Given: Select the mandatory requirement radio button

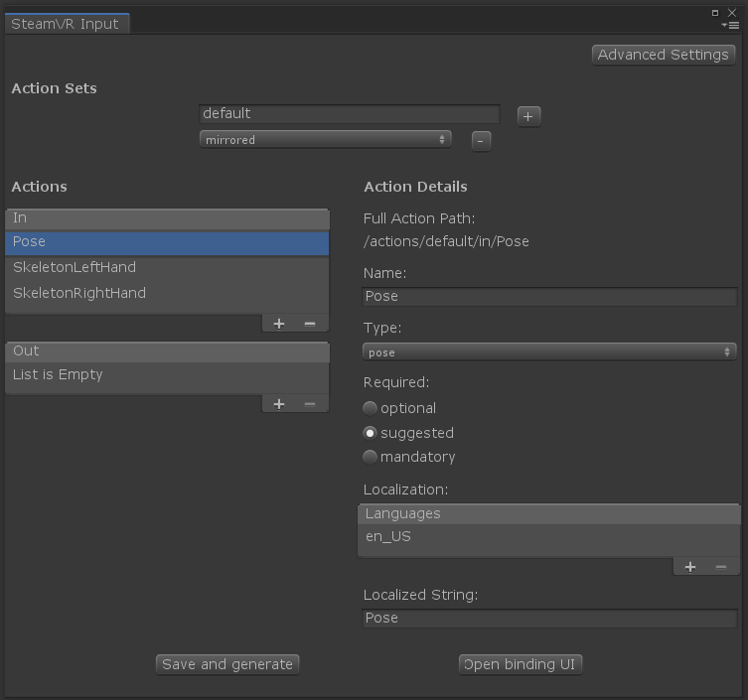Looking at the screenshot, I should tap(370, 458).
